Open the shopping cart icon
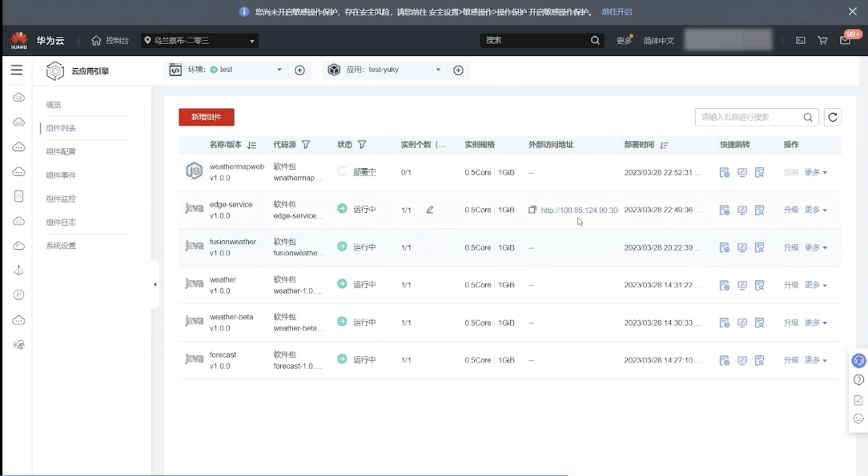This screenshot has width=868, height=476. coord(823,41)
